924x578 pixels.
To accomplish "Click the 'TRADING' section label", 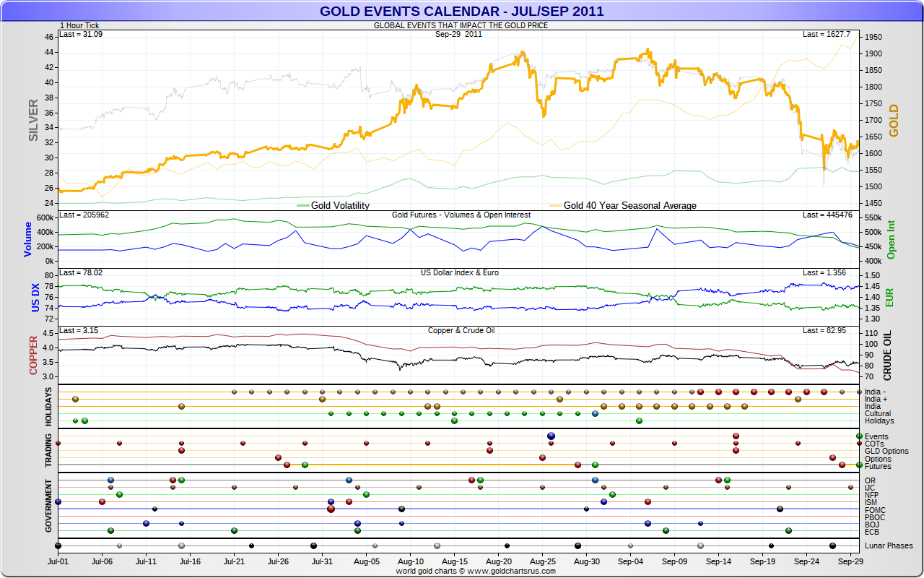I will click(x=49, y=451).
